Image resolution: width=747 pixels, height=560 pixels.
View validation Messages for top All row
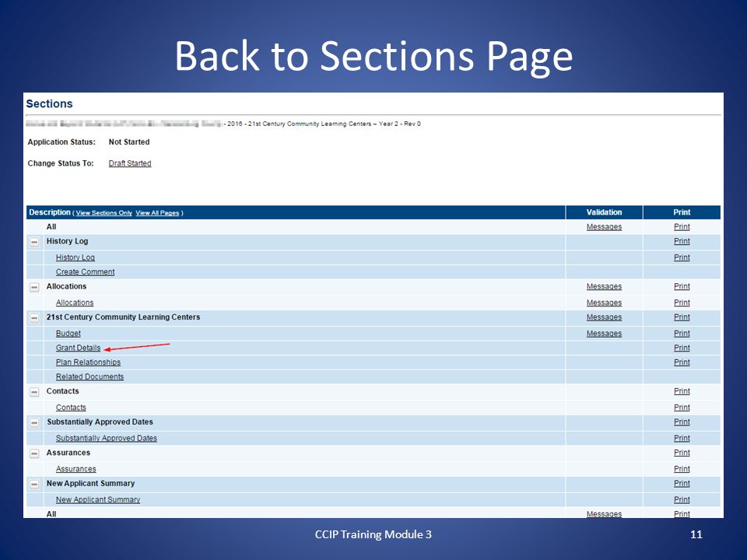pyautogui.click(x=604, y=226)
